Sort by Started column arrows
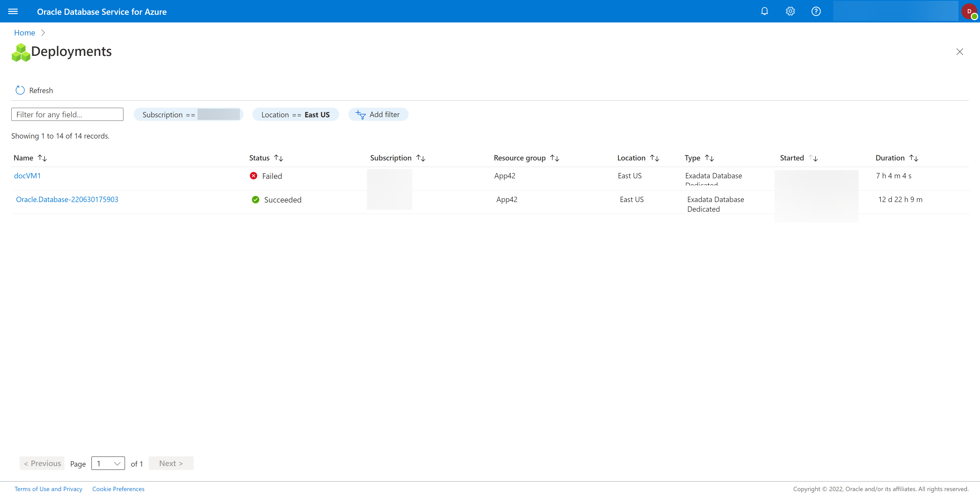 point(813,158)
